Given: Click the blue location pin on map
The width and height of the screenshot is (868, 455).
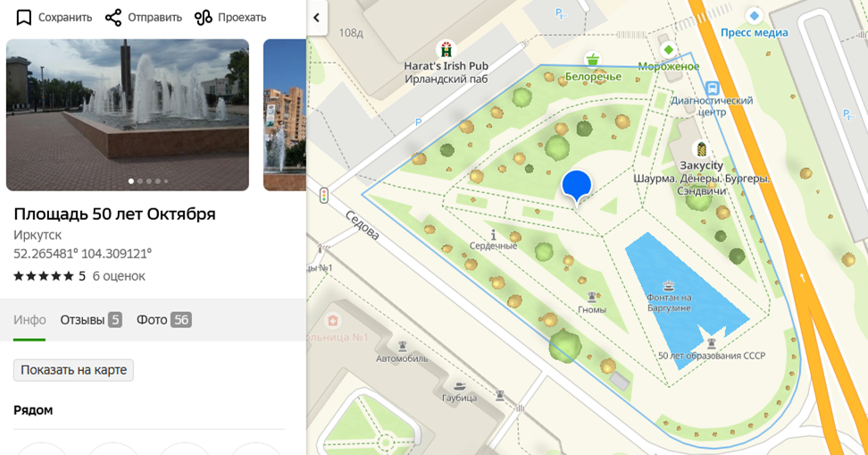Looking at the screenshot, I should [x=576, y=186].
